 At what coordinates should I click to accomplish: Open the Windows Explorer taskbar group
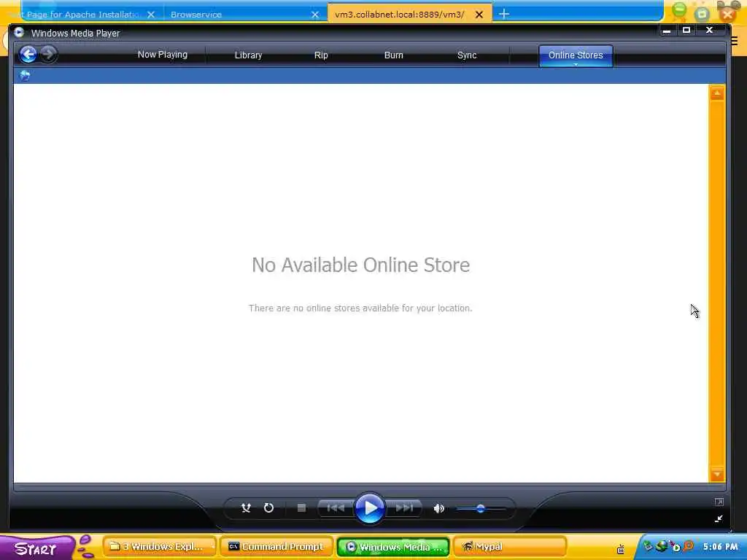pyautogui.click(x=160, y=547)
